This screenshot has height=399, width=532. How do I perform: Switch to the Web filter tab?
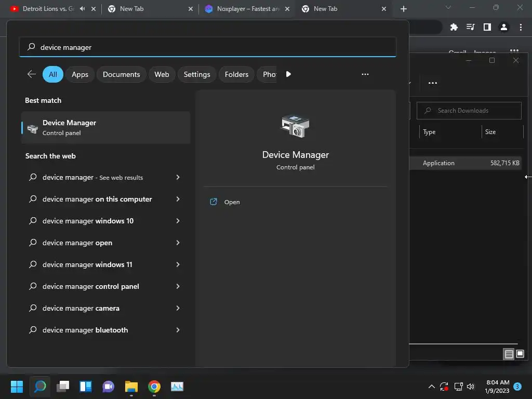[162, 74]
